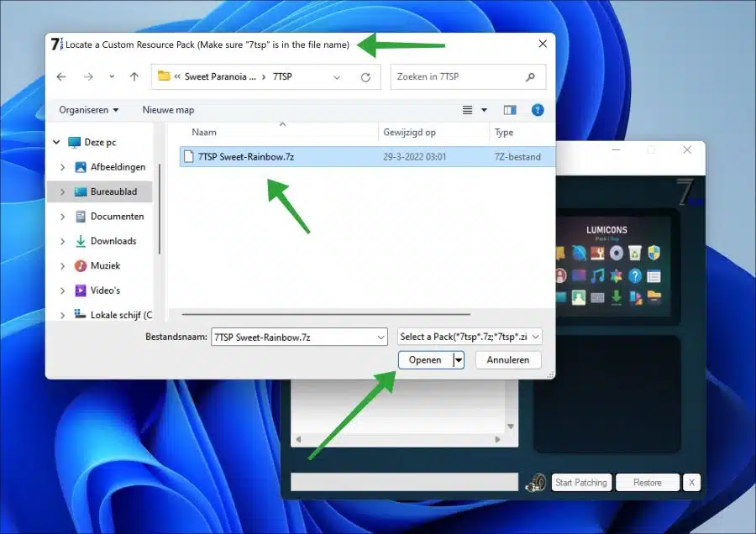The height and width of the screenshot is (534, 756).
Task: Sort by Naam column header
Action: tap(204, 132)
